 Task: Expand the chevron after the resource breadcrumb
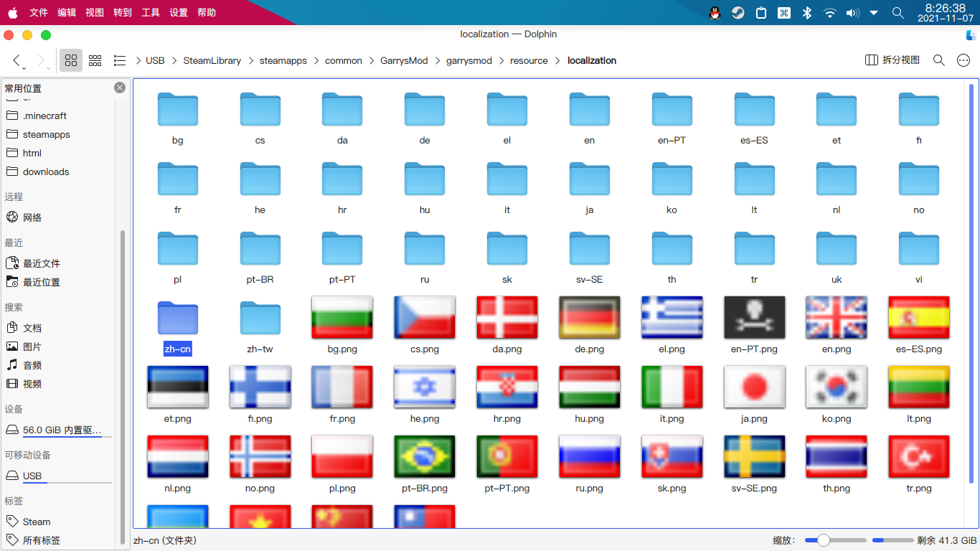tap(557, 60)
